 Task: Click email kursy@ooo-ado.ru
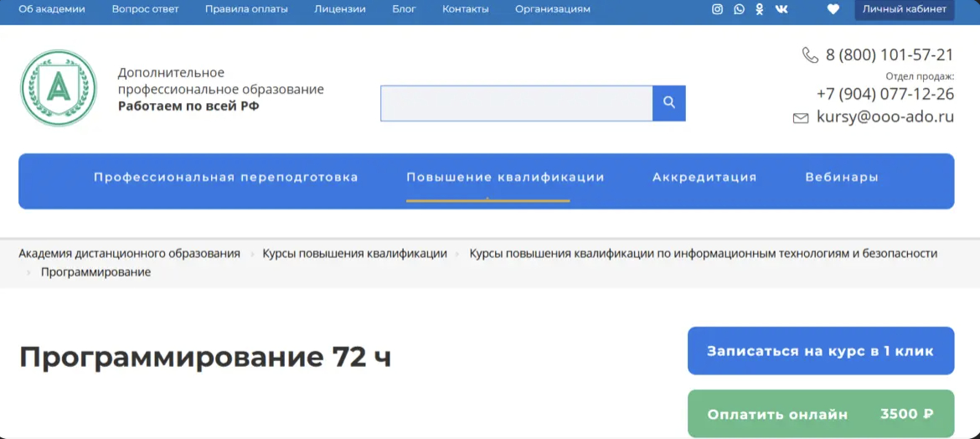885,117
